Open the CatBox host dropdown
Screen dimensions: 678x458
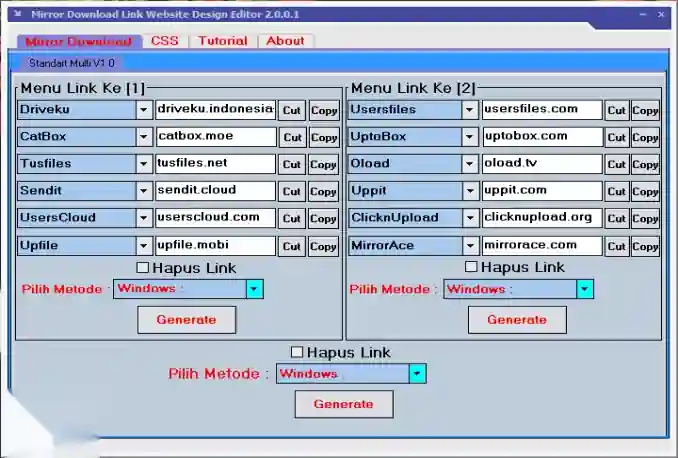tap(144, 137)
